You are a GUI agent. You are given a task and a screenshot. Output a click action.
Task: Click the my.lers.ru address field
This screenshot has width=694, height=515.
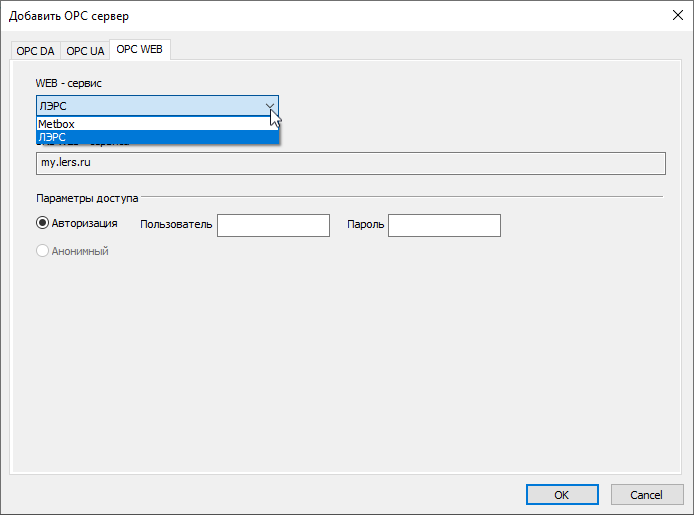[350, 161]
